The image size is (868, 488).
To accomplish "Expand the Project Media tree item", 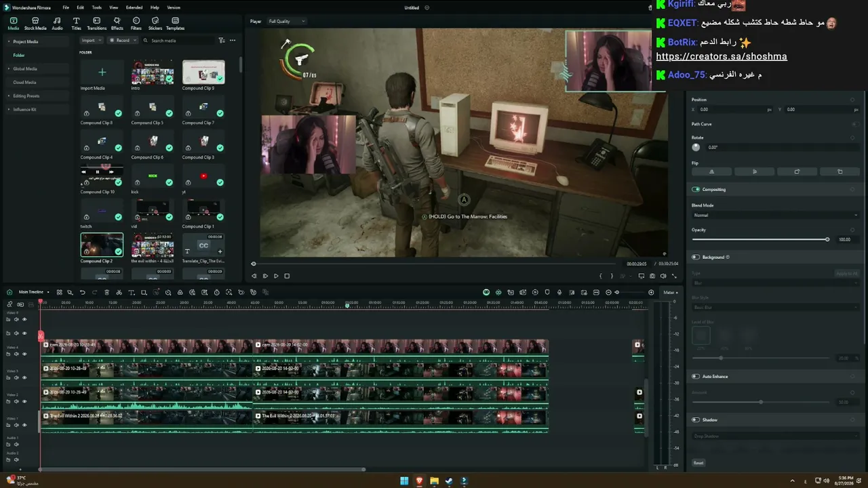I will pyautogui.click(x=9, y=41).
